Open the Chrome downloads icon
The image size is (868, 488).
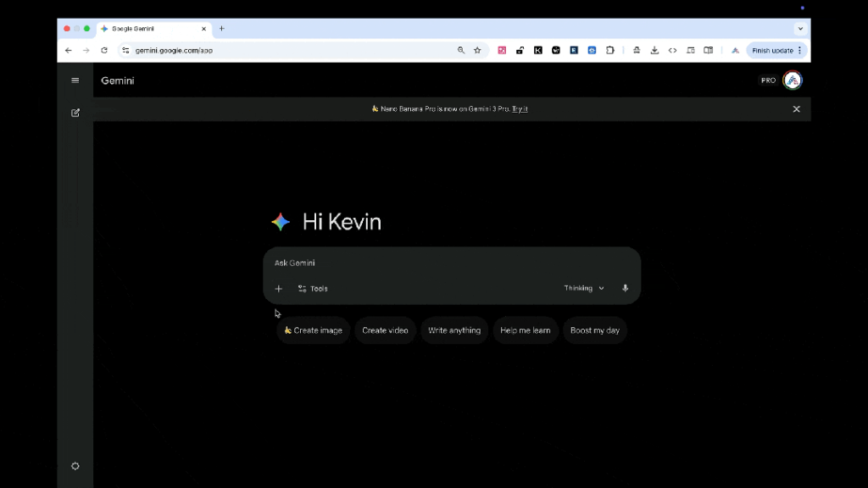coord(654,51)
